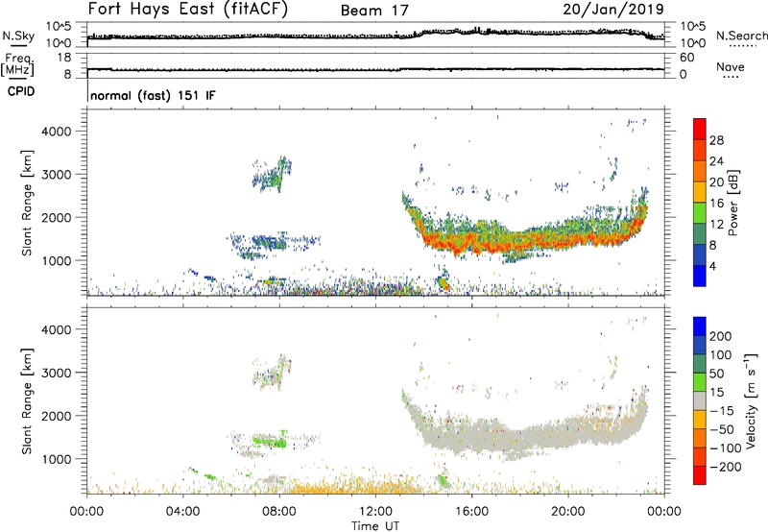768x532 pixels.
Task: Select the 16:00 time tick label
Action: (x=471, y=512)
